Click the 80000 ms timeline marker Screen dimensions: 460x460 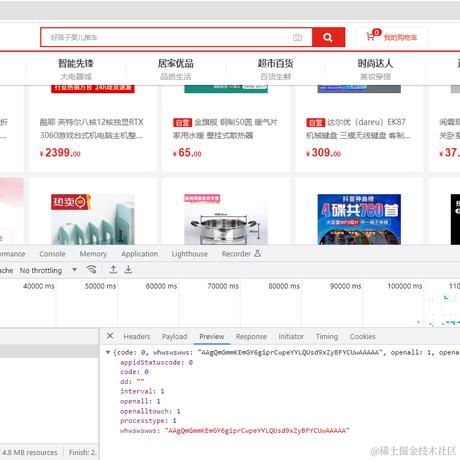284,286
